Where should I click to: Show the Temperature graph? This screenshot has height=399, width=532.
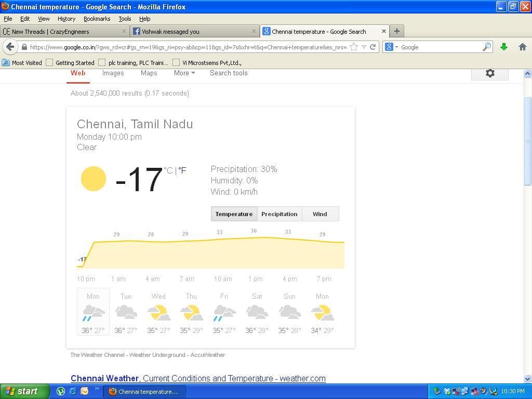coord(234,214)
